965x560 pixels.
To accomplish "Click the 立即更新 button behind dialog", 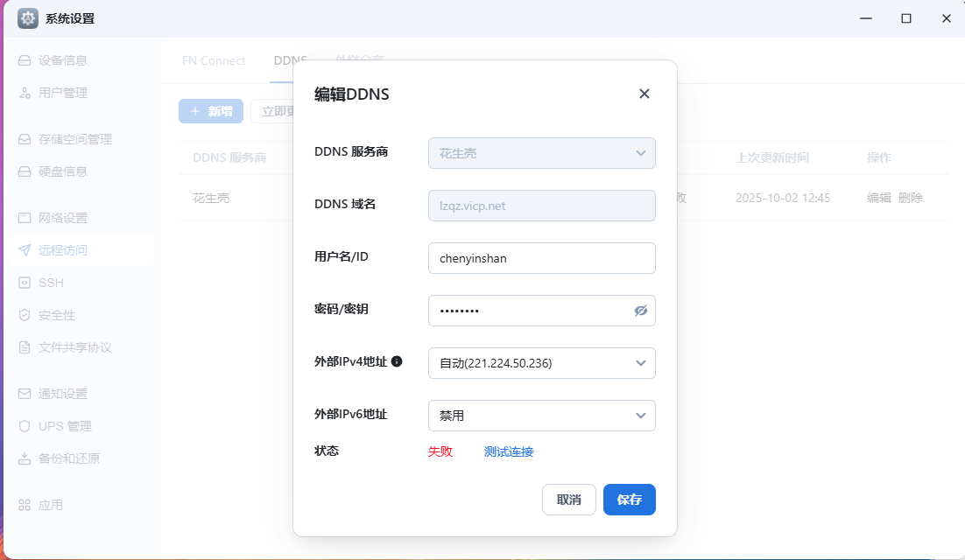I will [274, 111].
